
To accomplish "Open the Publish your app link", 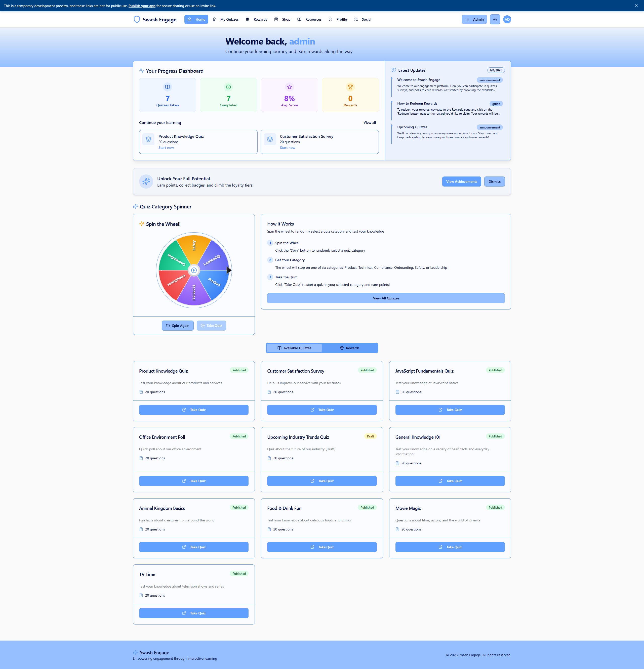I will pyautogui.click(x=142, y=6).
